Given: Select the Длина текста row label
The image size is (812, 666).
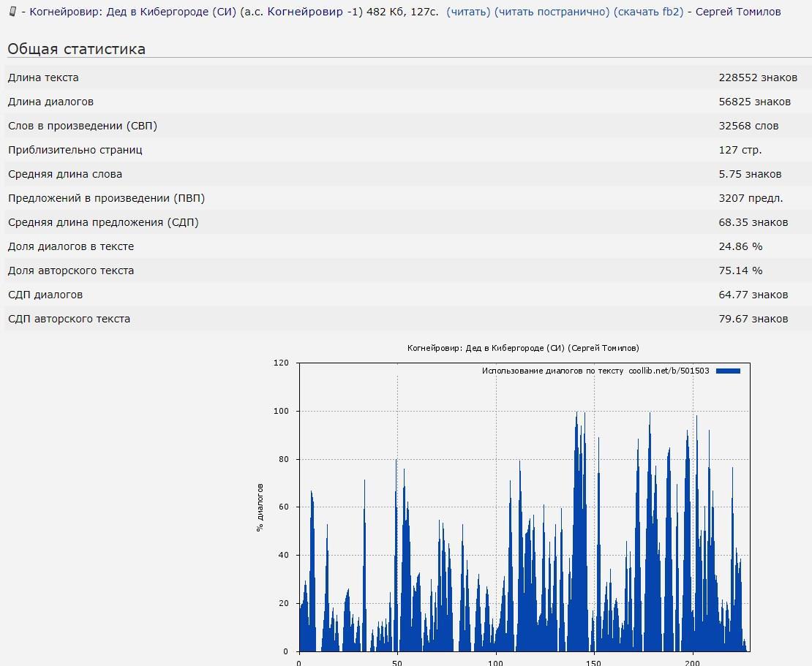Looking at the screenshot, I should (43, 77).
